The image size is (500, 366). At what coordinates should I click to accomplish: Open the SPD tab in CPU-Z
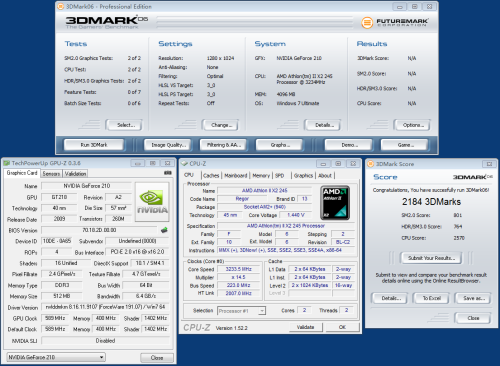pos(280,175)
